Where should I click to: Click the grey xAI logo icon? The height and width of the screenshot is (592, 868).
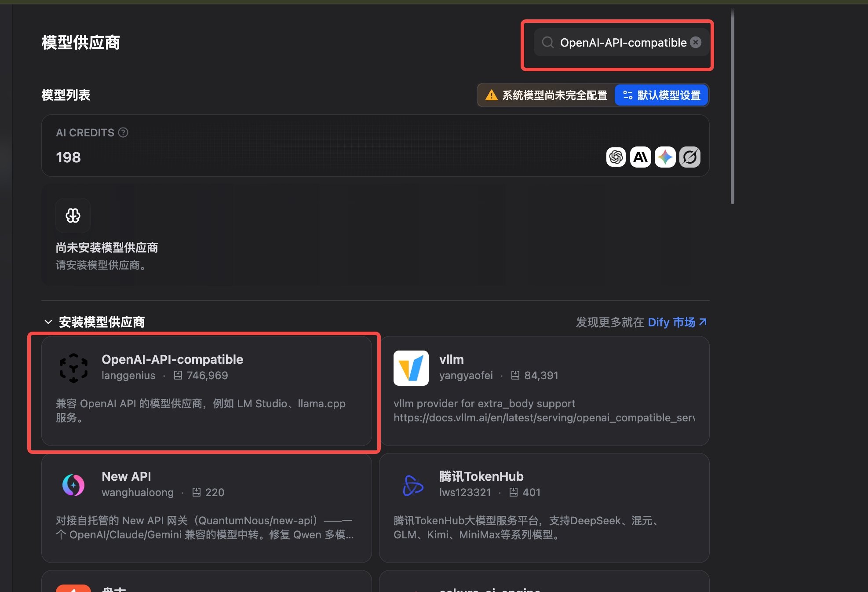coord(689,157)
